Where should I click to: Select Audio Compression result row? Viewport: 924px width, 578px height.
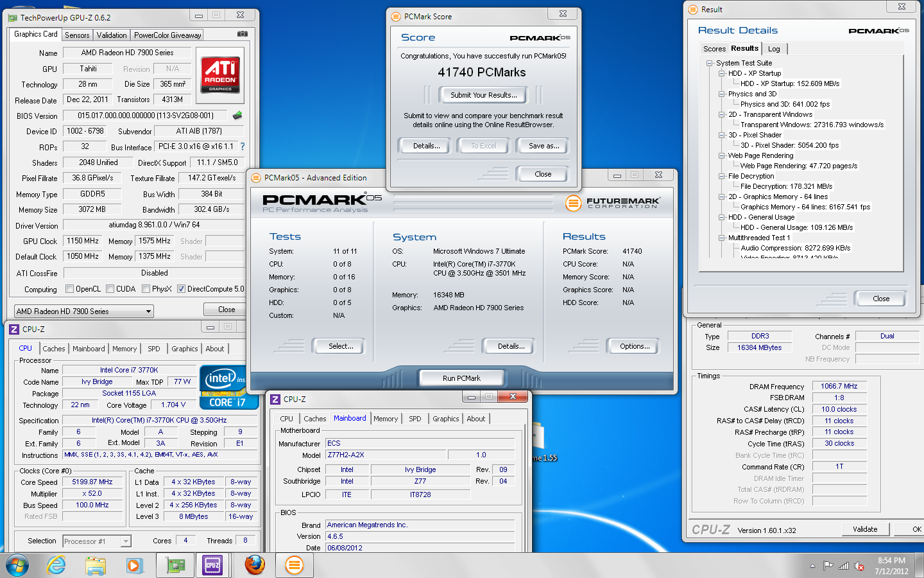click(795, 248)
